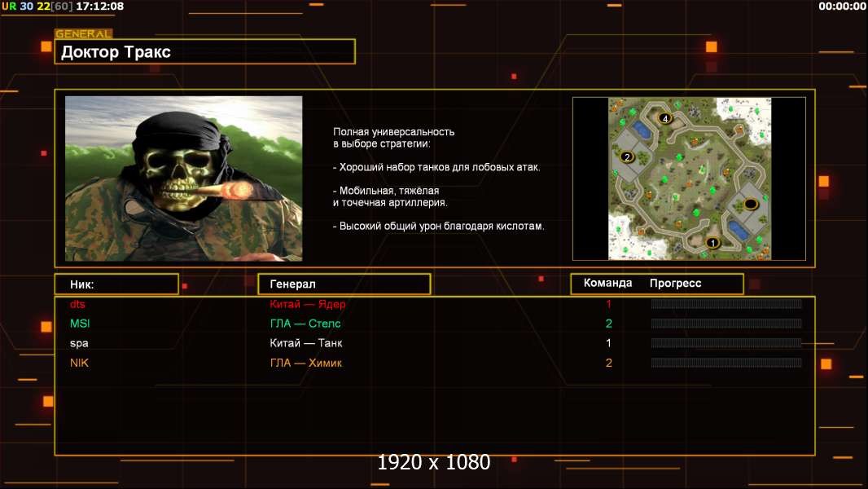This screenshot has width=868, height=489.
Task: Click the Команда column header
Action: (x=607, y=283)
